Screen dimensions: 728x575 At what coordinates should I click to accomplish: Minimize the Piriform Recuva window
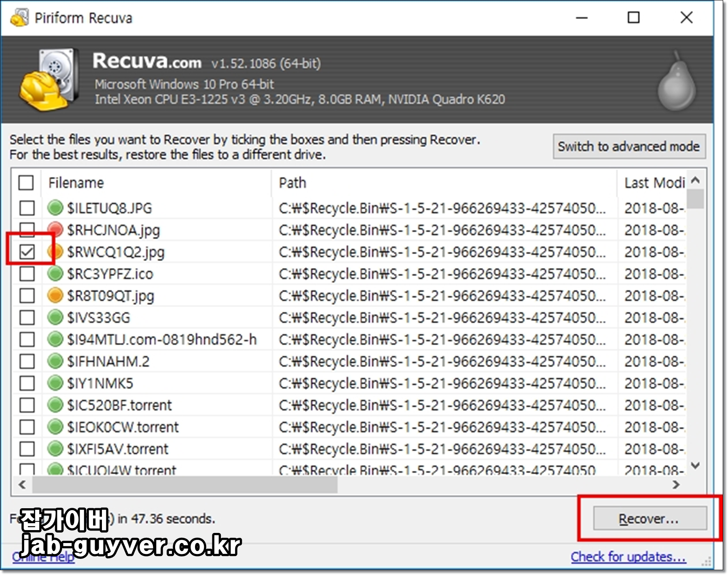(x=582, y=18)
